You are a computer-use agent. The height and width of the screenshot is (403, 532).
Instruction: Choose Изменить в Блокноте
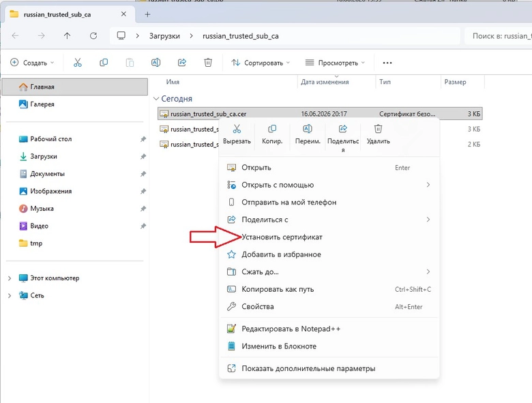(329, 346)
